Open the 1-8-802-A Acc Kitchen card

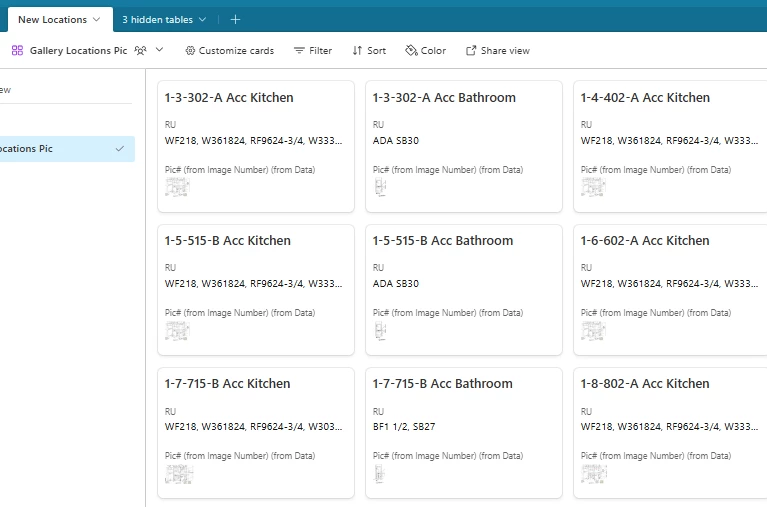click(670, 433)
